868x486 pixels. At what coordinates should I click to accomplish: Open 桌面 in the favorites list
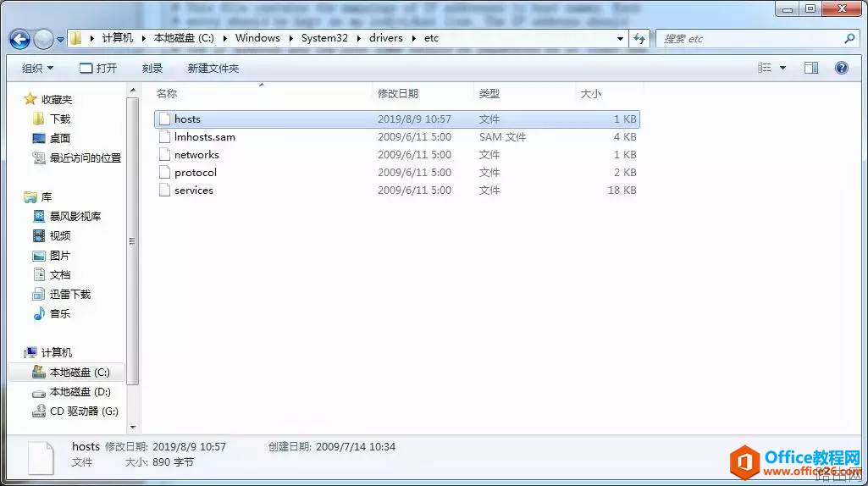coord(60,138)
